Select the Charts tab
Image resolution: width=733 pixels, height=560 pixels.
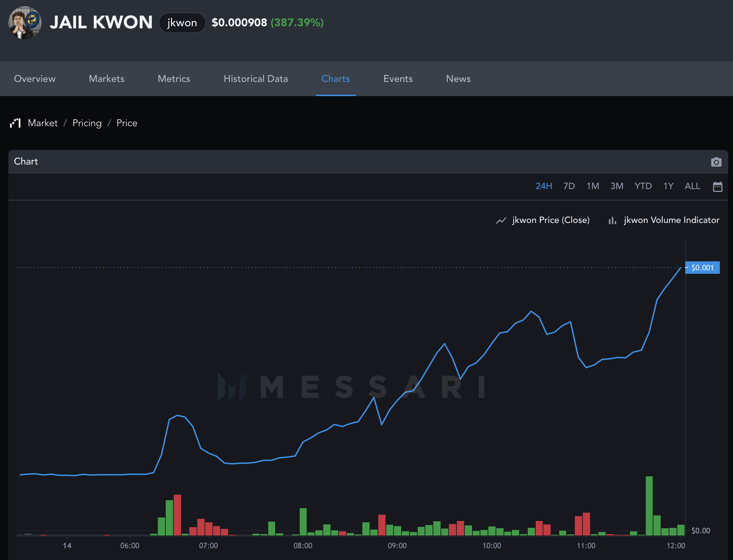[336, 79]
